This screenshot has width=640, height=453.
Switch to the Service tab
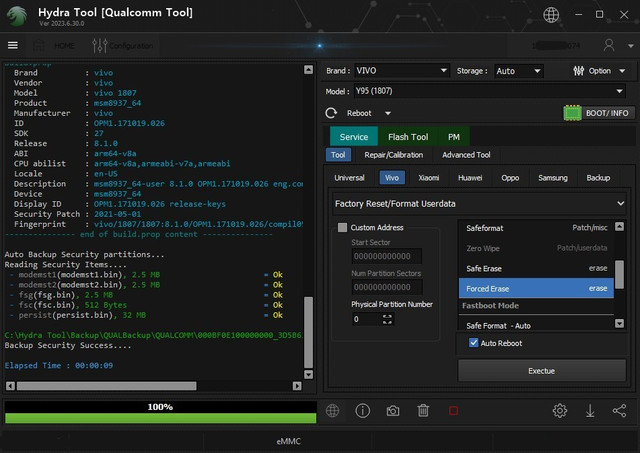354,137
